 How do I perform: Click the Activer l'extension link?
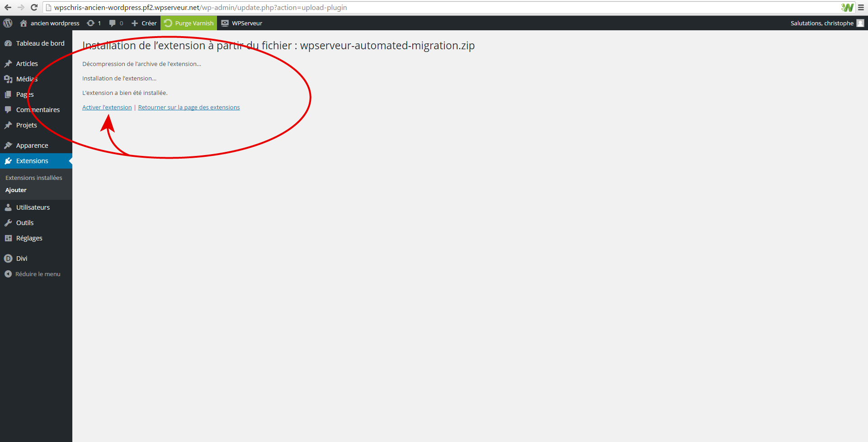[107, 107]
